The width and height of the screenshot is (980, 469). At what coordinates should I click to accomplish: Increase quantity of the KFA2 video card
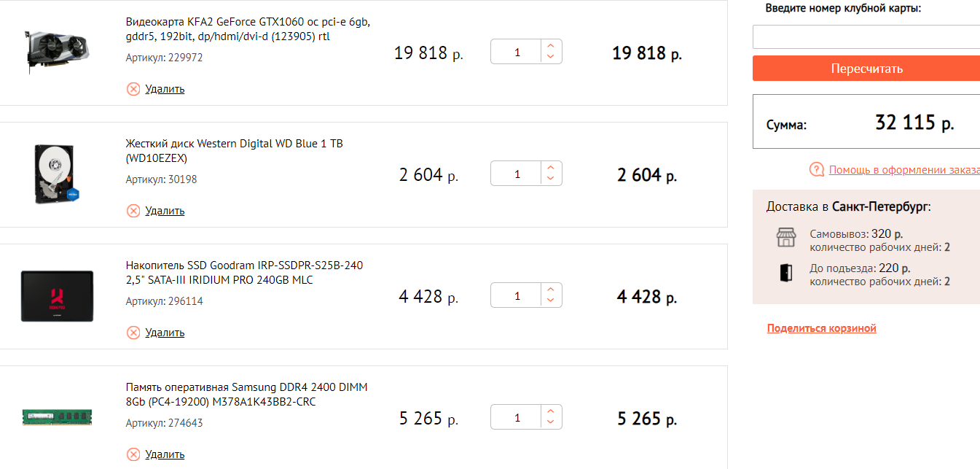point(551,46)
